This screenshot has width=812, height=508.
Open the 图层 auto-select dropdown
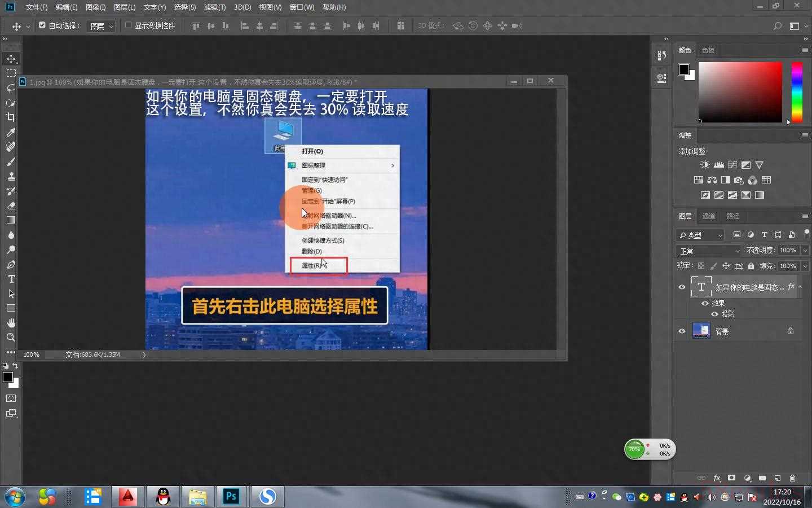point(101,26)
